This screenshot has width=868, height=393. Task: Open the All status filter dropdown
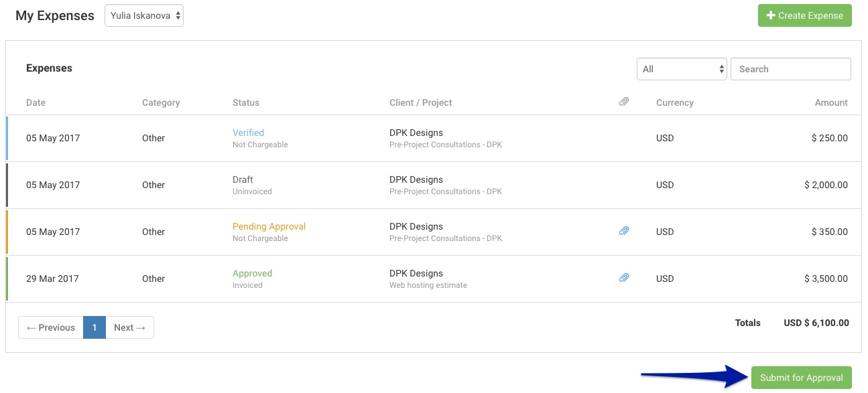[682, 68]
